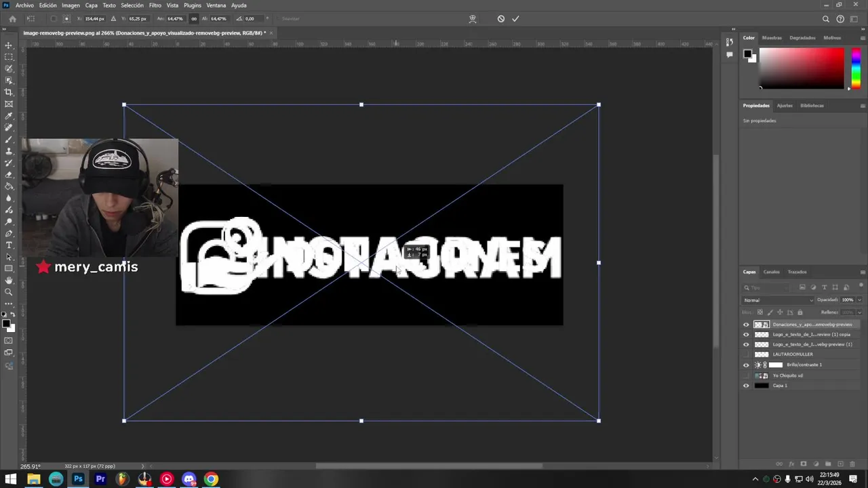Screen dimensions: 868x488
Task: Toggle the aspect ratio link between An and Al
Action: [194, 19]
